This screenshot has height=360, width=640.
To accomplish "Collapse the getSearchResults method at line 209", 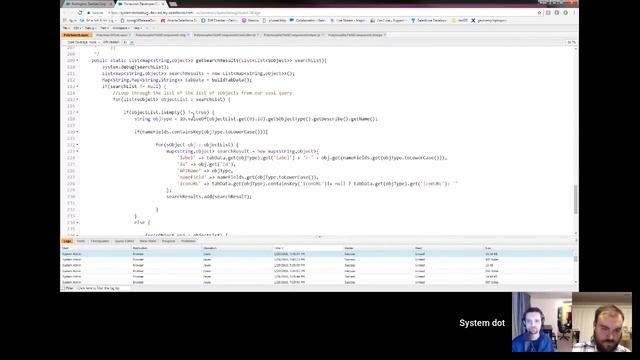I will 78,60.
